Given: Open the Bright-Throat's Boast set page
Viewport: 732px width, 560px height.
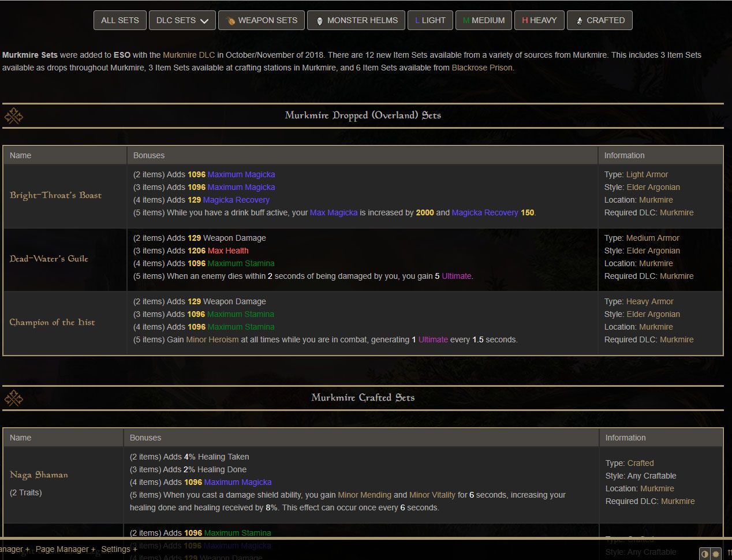Looking at the screenshot, I should [x=55, y=195].
